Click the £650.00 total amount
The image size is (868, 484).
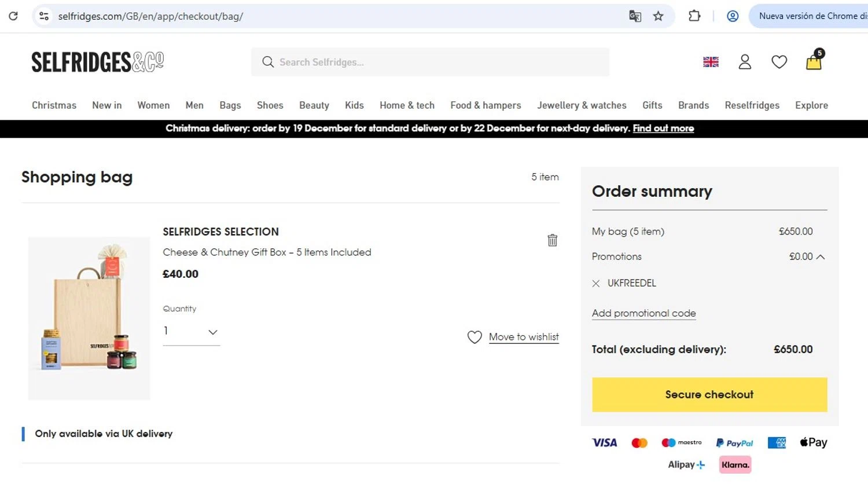793,349
